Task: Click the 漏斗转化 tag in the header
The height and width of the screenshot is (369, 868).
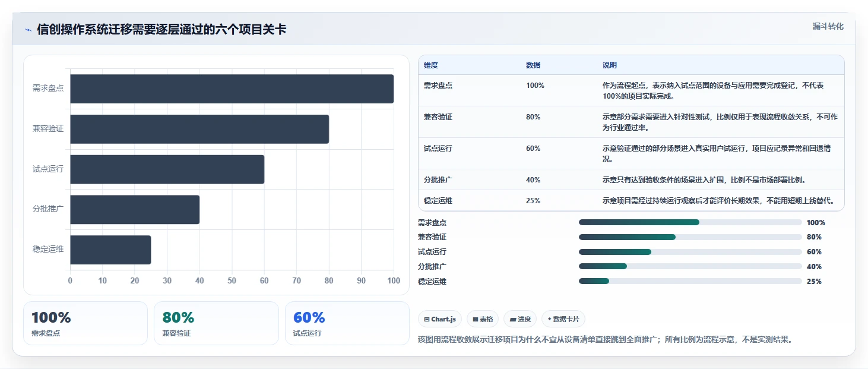Action: [x=828, y=26]
